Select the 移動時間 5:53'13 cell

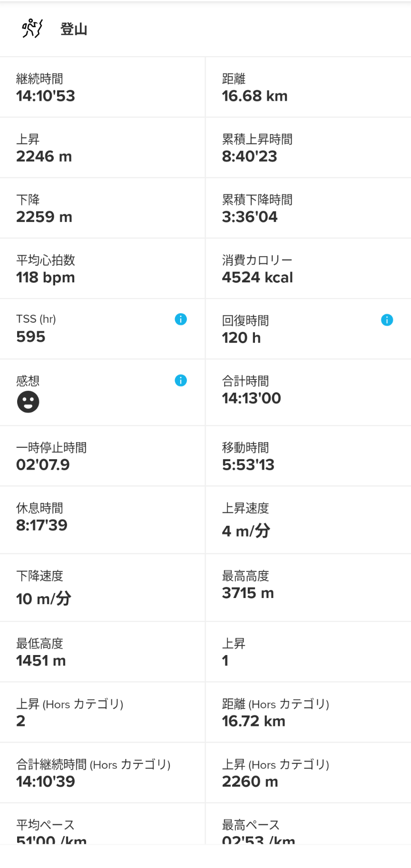(x=308, y=456)
